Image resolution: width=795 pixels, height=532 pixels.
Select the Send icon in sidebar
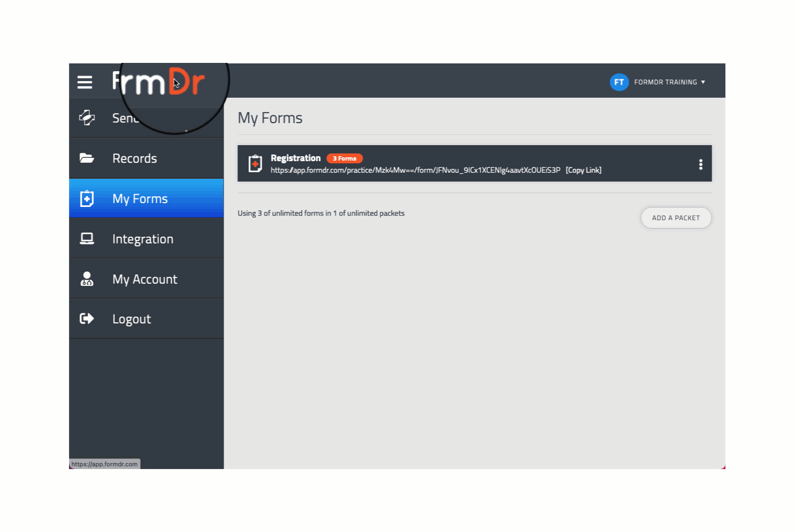coord(87,118)
